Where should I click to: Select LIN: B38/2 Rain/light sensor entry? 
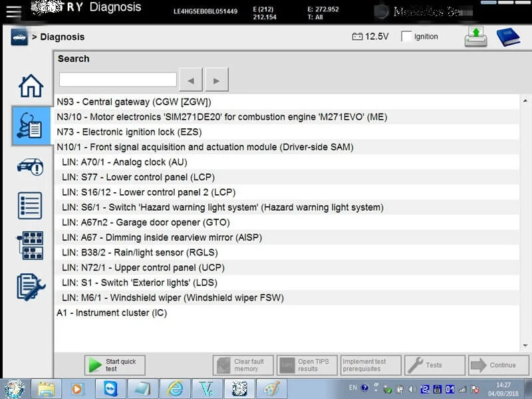[287, 253]
